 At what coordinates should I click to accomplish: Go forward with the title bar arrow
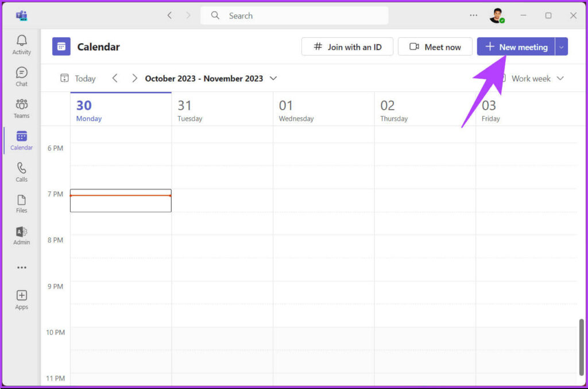(188, 16)
